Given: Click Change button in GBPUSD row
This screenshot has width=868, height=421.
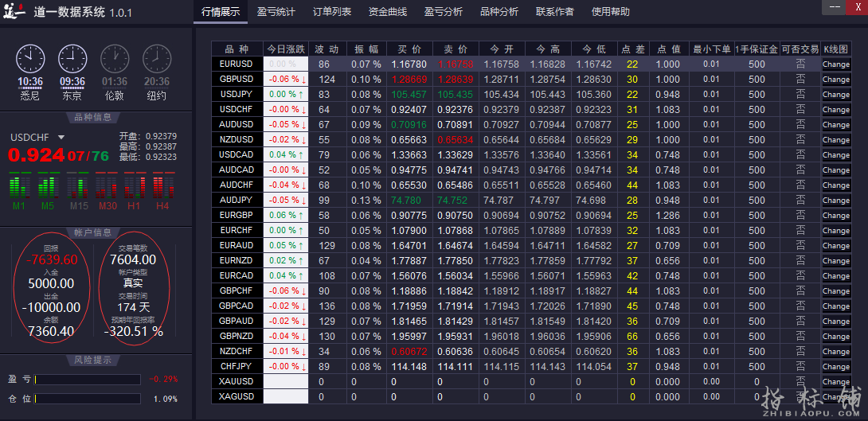Looking at the screenshot, I should (x=836, y=79).
